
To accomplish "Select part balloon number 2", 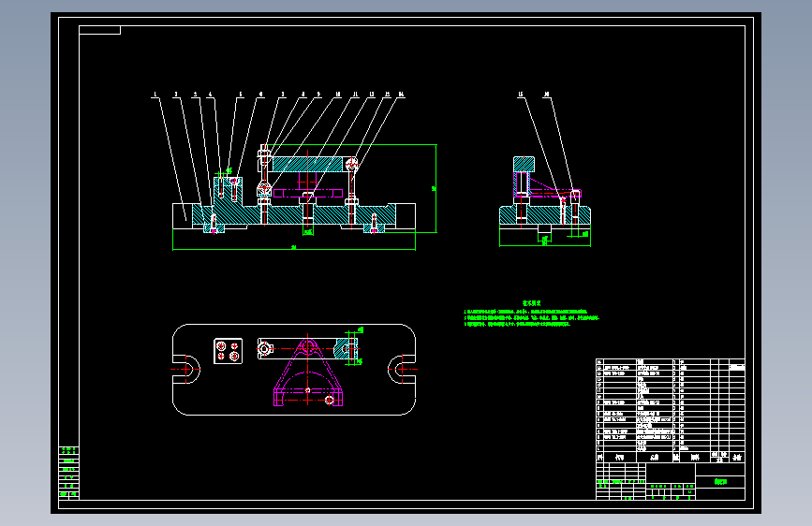I will (176, 95).
